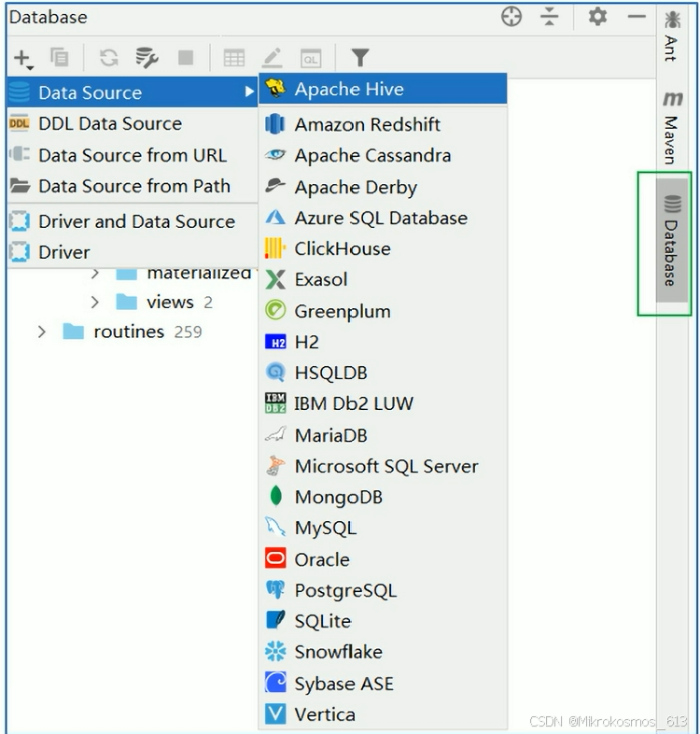Image resolution: width=700 pixels, height=734 pixels.
Task: Choose Sybase ASE data source
Action: pyautogui.click(x=383, y=684)
